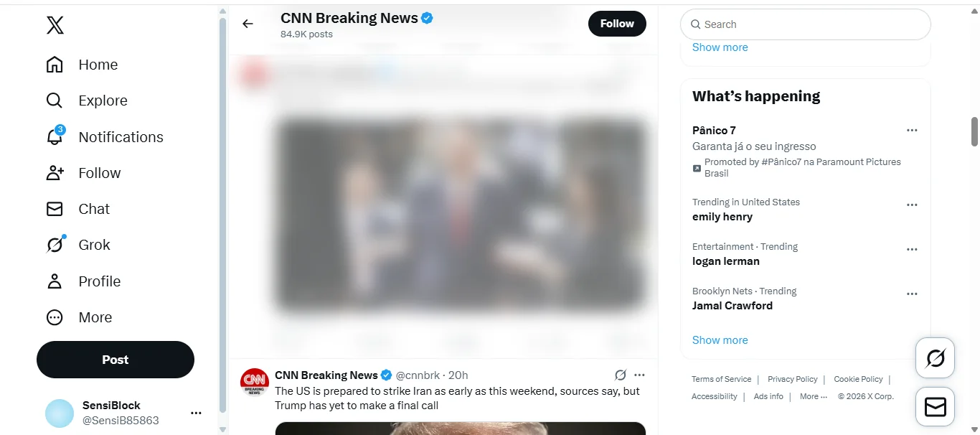Screen dimensions: 980x435
Task: Go back using the arrow icon
Action: click(248, 24)
